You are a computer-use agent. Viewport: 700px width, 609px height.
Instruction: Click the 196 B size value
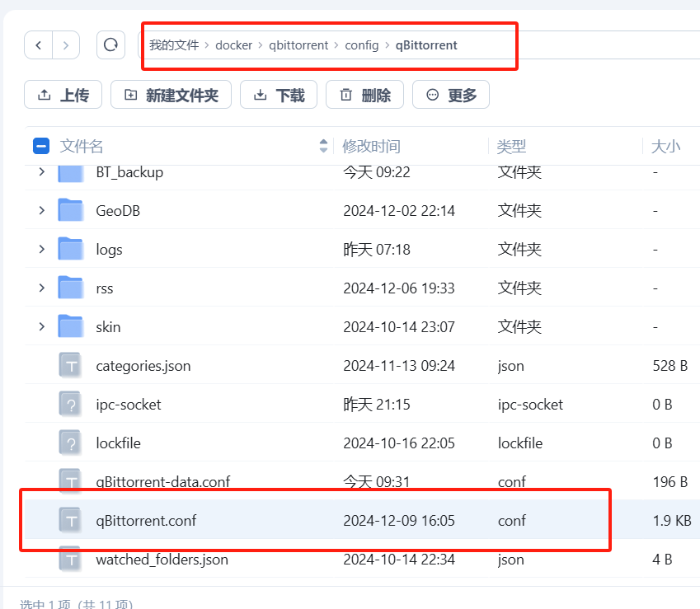coord(670,482)
